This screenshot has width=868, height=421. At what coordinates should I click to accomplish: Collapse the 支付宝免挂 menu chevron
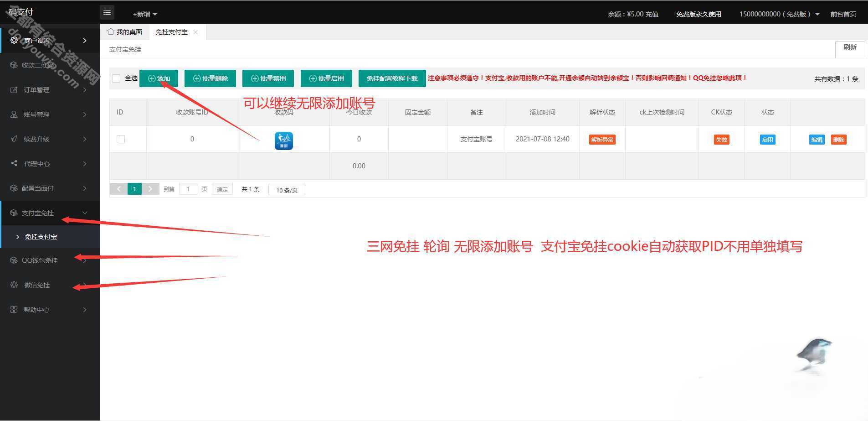click(85, 213)
